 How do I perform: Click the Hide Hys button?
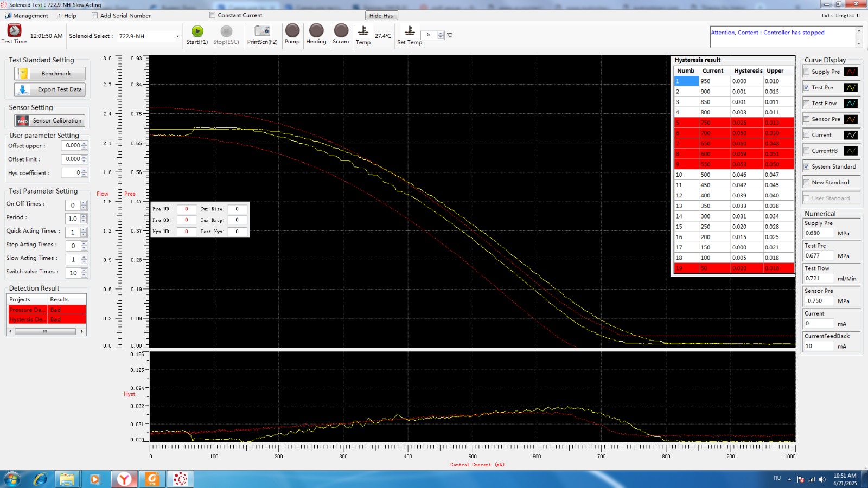coord(381,16)
